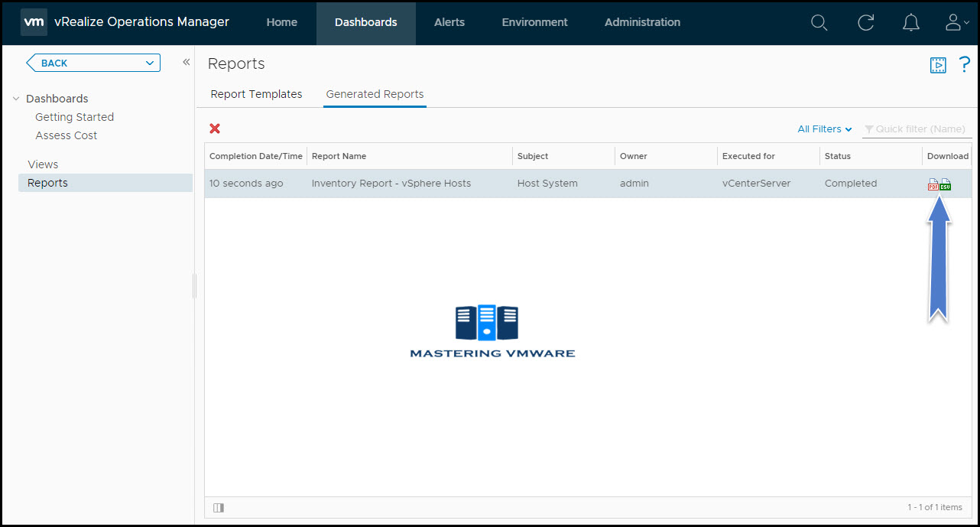The height and width of the screenshot is (527, 980).
Task: Download the report as PDF
Action: point(933,185)
